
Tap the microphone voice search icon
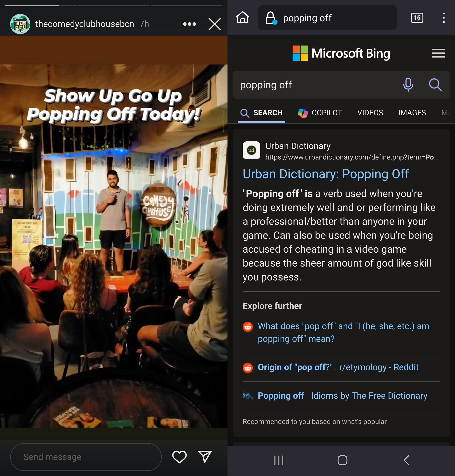tap(408, 85)
